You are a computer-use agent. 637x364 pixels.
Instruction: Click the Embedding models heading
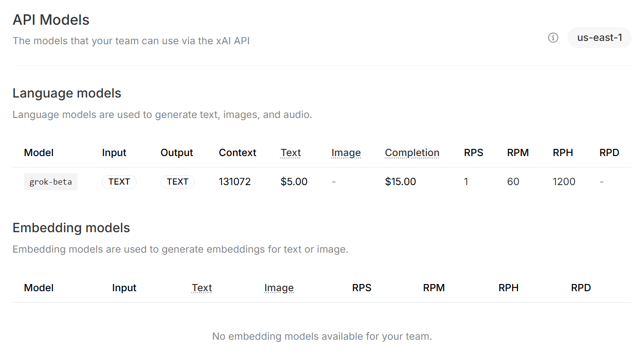(71, 228)
